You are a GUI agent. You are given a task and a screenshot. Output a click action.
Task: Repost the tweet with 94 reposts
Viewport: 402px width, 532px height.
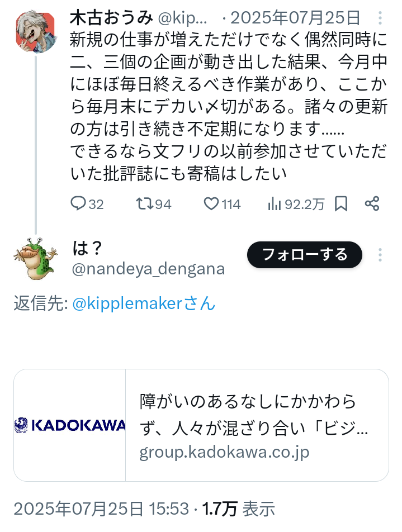pyautogui.click(x=144, y=204)
